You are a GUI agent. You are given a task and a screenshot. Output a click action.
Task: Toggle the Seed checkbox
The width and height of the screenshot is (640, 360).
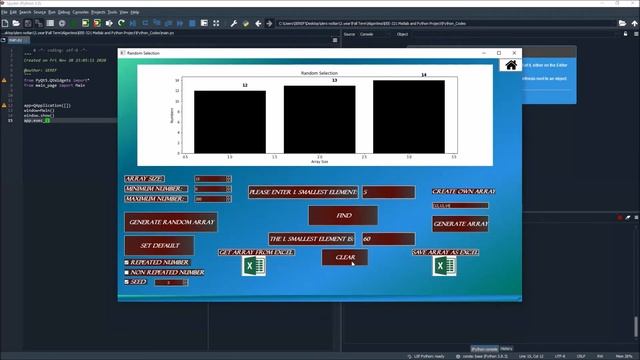click(x=127, y=282)
